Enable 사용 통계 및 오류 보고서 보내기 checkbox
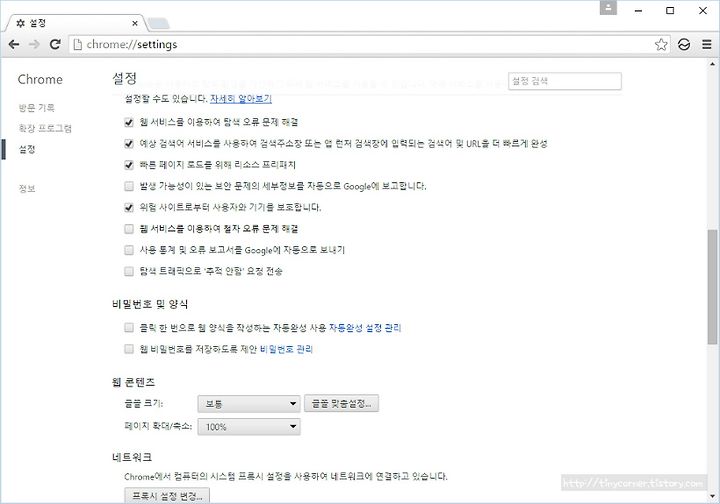Screen dimensions: 720x504 (x=129, y=250)
